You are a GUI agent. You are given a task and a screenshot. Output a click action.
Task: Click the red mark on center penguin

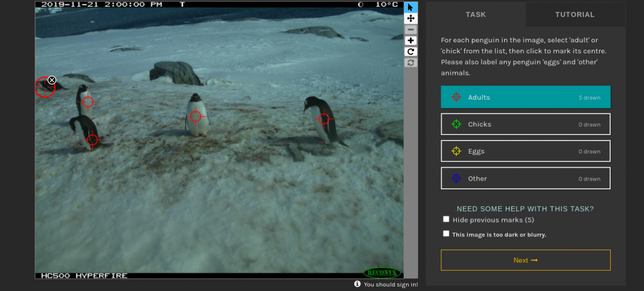point(196,116)
